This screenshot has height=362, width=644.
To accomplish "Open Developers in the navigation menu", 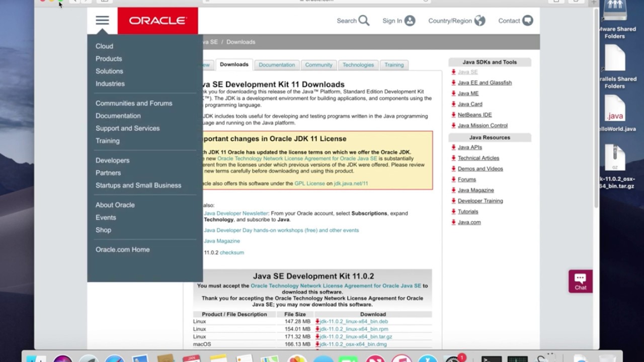I will pos(113,160).
